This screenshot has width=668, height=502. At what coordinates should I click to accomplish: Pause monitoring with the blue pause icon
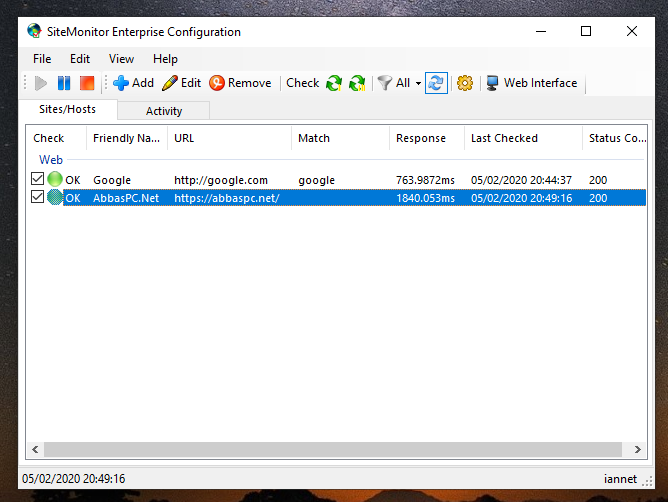(x=64, y=83)
